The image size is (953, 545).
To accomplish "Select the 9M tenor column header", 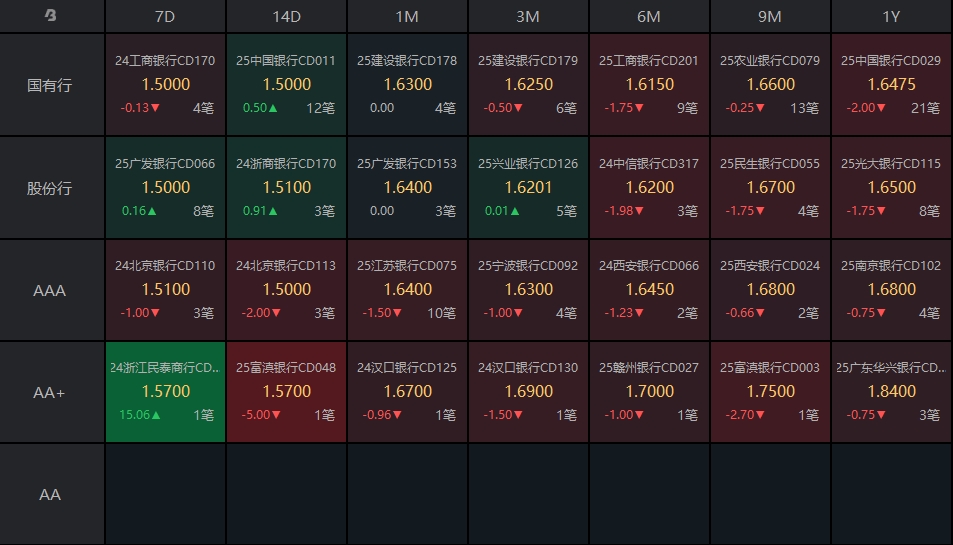I will pyautogui.click(x=770, y=16).
